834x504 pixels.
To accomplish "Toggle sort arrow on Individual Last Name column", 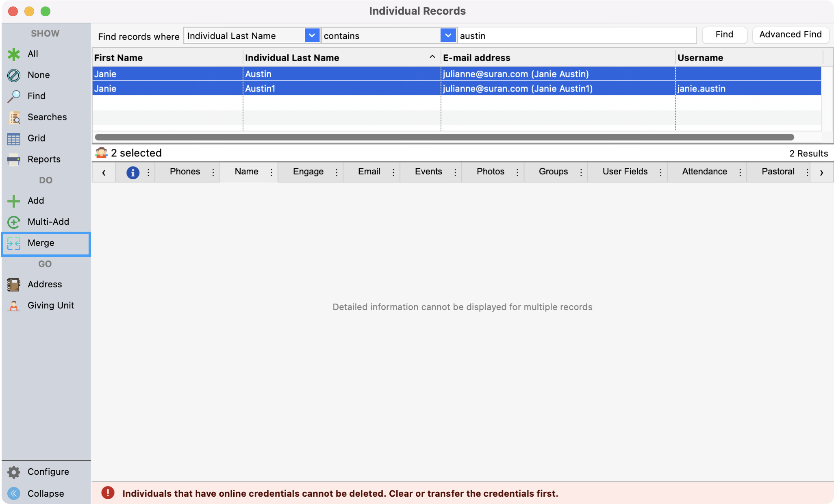I will click(x=432, y=57).
